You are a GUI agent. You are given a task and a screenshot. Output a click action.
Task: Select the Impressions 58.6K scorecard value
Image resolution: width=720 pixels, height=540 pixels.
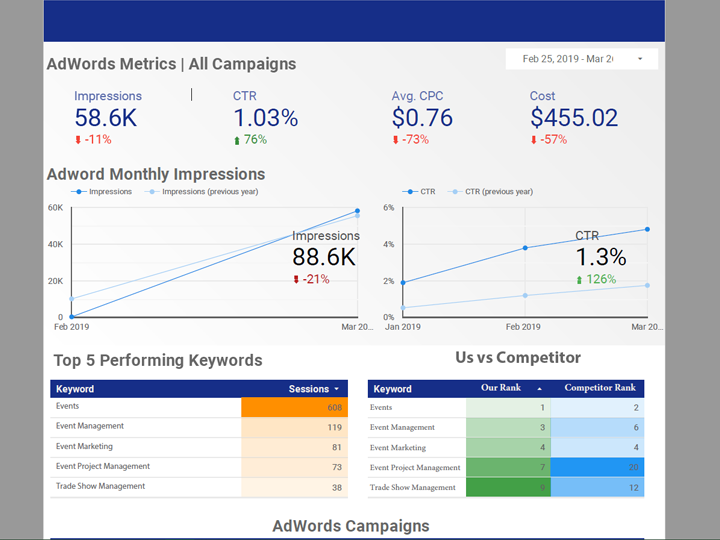(106, 118)
